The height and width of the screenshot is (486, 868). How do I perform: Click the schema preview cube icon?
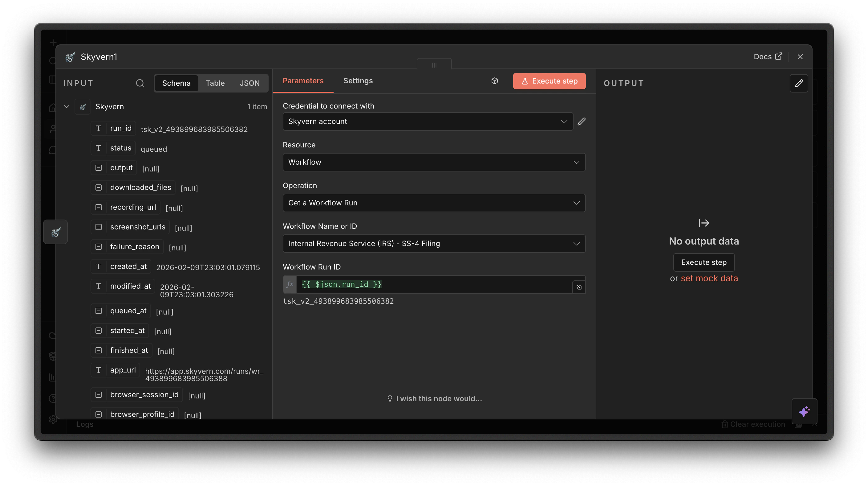[x=494, y=81]
